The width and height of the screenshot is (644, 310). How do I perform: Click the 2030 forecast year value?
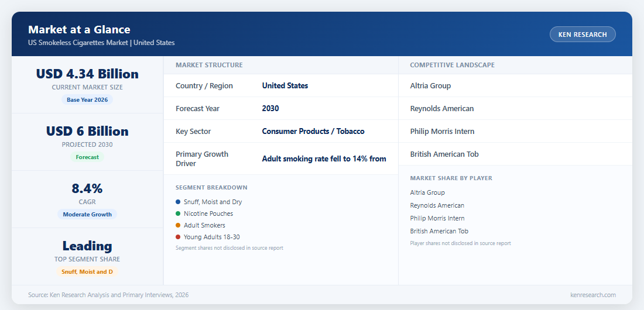click(270, 109)
